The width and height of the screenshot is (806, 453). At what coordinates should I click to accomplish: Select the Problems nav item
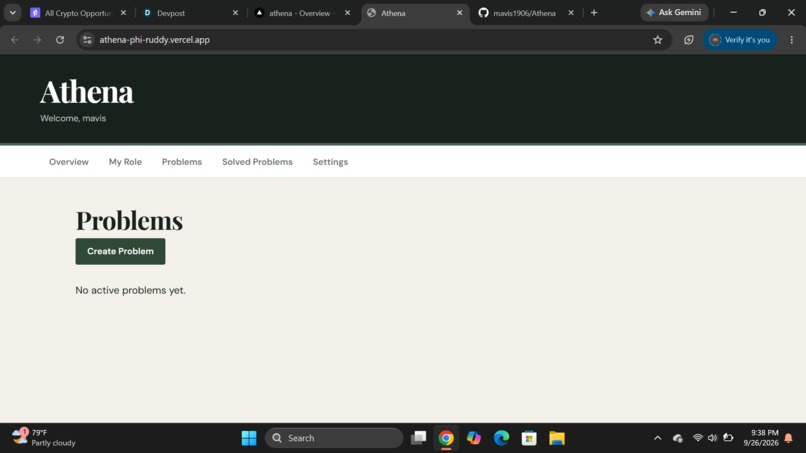182,162
